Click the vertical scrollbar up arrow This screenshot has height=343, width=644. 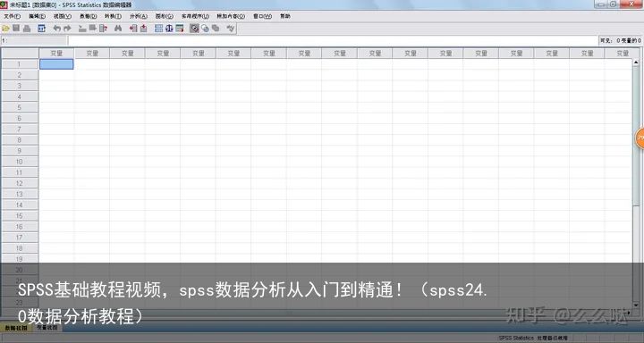(x=636, y=63)
